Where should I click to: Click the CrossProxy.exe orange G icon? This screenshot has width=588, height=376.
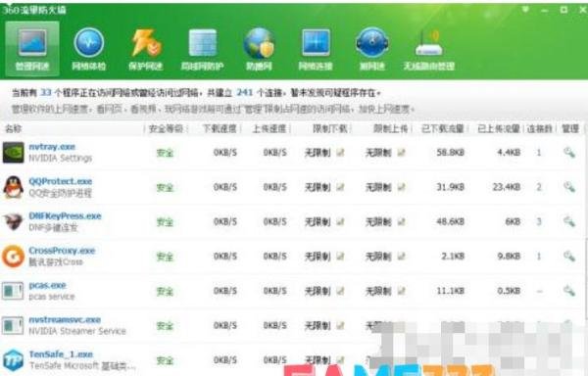click(x=13, y=257)
